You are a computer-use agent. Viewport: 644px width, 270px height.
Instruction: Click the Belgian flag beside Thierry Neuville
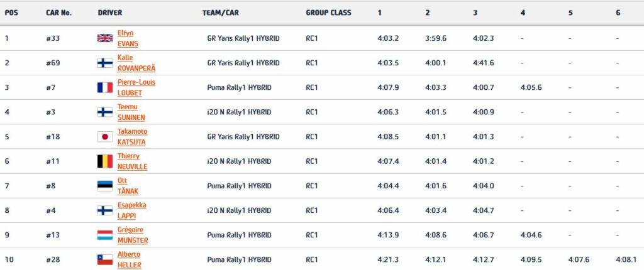tap(104, 161)
